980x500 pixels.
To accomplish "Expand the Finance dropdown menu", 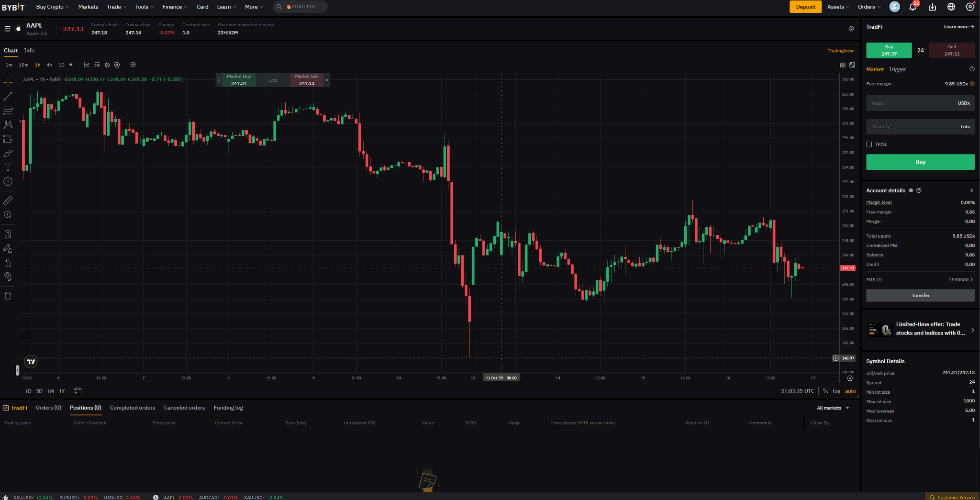I will click(175, 7).
